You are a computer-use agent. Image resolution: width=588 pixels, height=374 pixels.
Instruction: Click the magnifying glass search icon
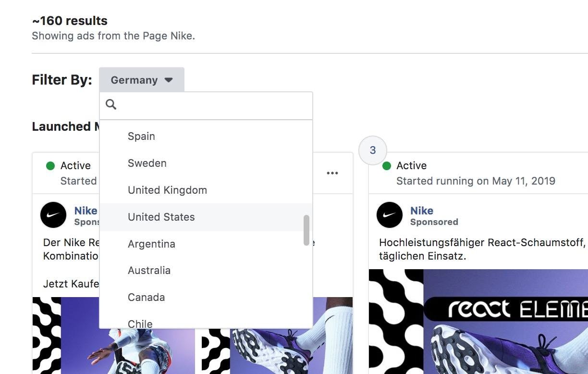(111, 104)
